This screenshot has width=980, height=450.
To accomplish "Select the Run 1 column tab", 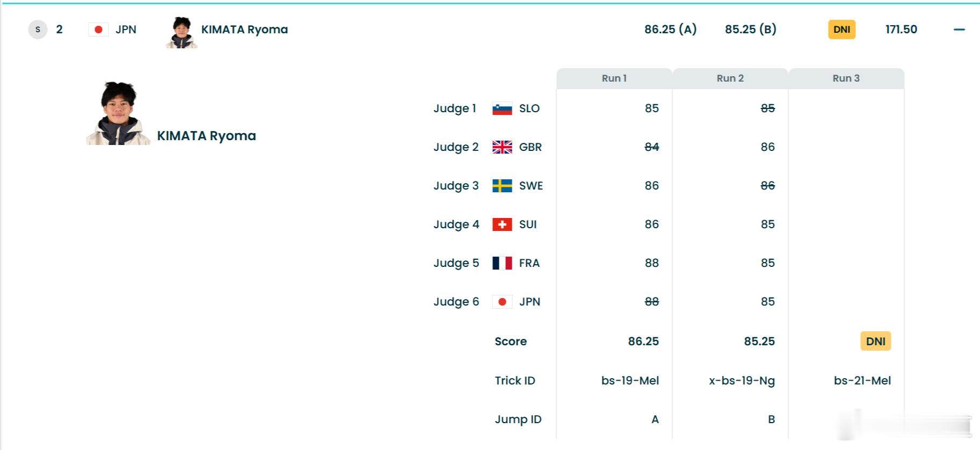I will [x=614, y=78].
